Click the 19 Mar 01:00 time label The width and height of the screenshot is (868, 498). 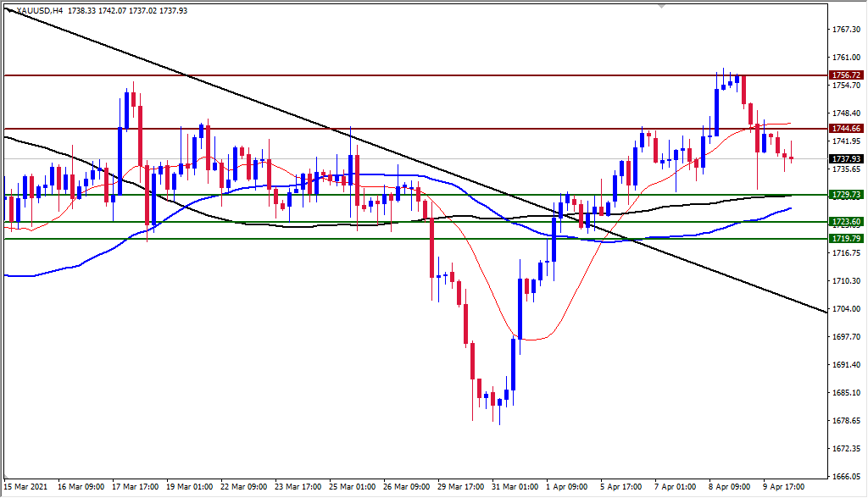coord(189,487)
